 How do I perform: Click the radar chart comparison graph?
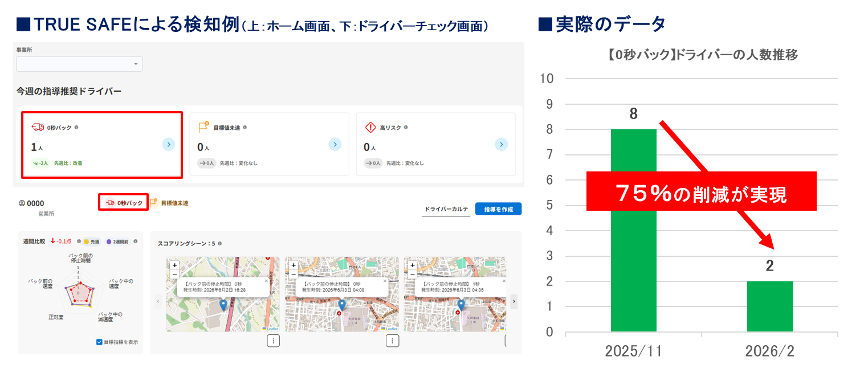(x=79, y=290)
